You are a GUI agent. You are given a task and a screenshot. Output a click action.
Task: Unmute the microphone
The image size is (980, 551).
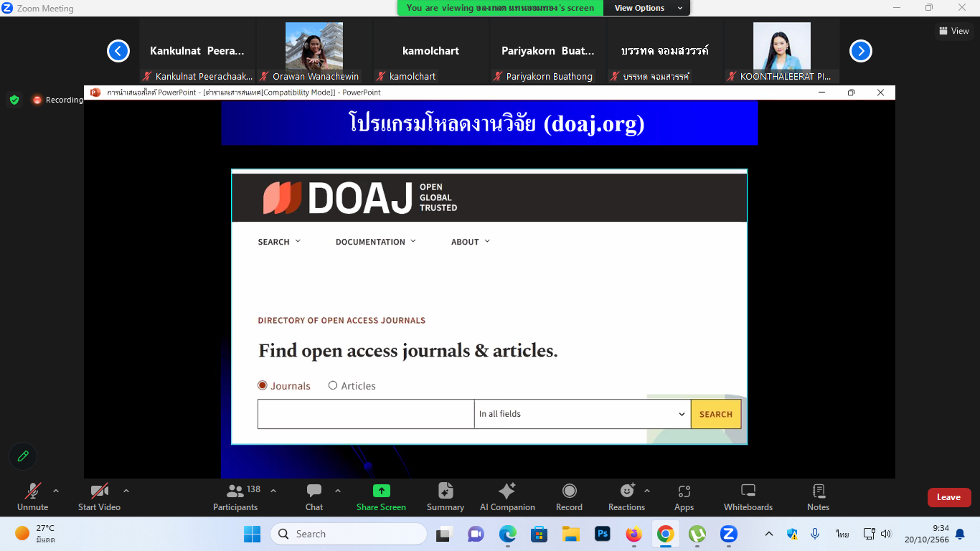coord(32,491)
